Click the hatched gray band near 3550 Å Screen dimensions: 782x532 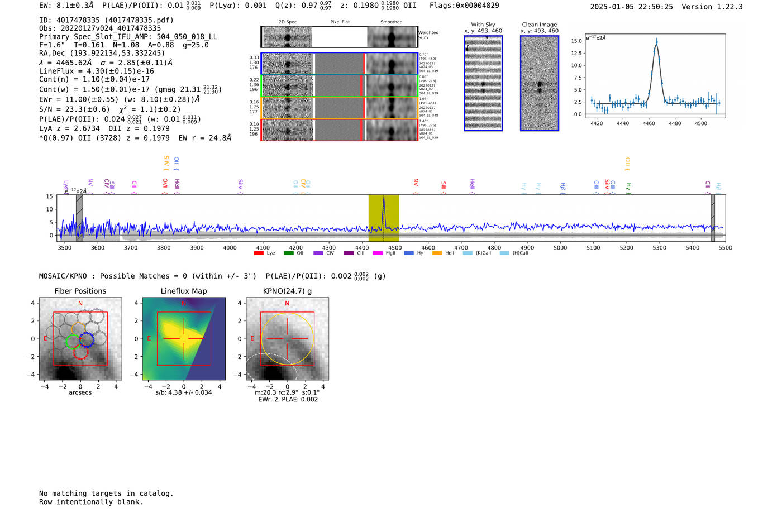coord(80,218)
